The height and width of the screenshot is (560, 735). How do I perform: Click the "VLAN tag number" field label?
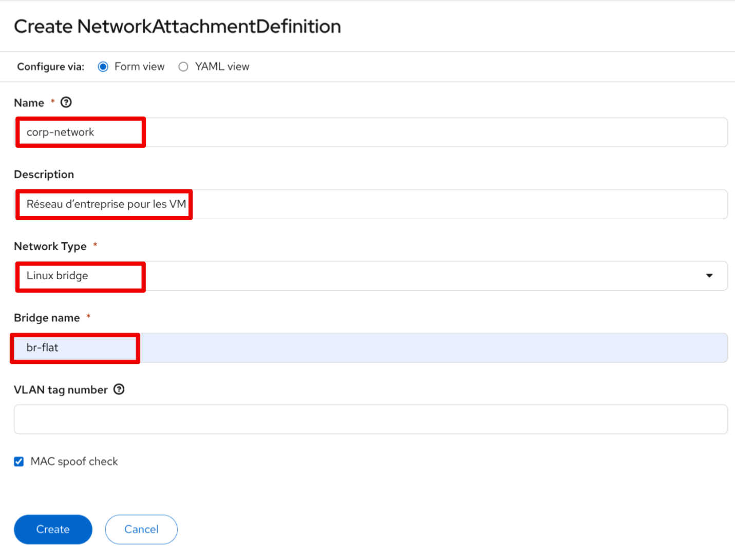[61, 390]
